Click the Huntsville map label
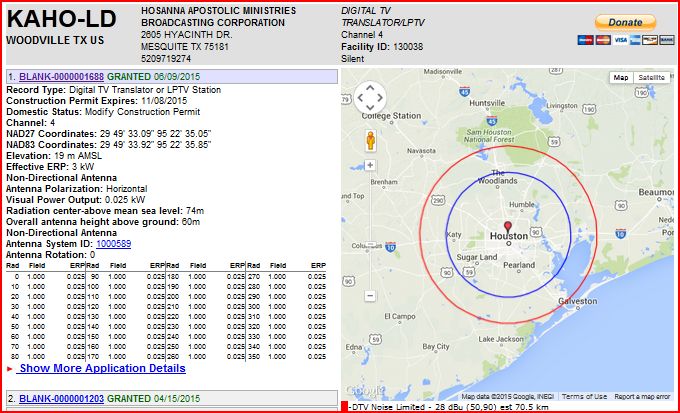The image size is (680, 413). pyautogui.click(x=487, y=103)
